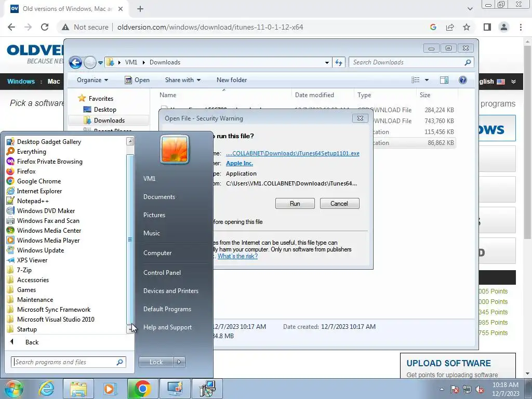Open Windows Media Player taskbar icon

[110, 389]
